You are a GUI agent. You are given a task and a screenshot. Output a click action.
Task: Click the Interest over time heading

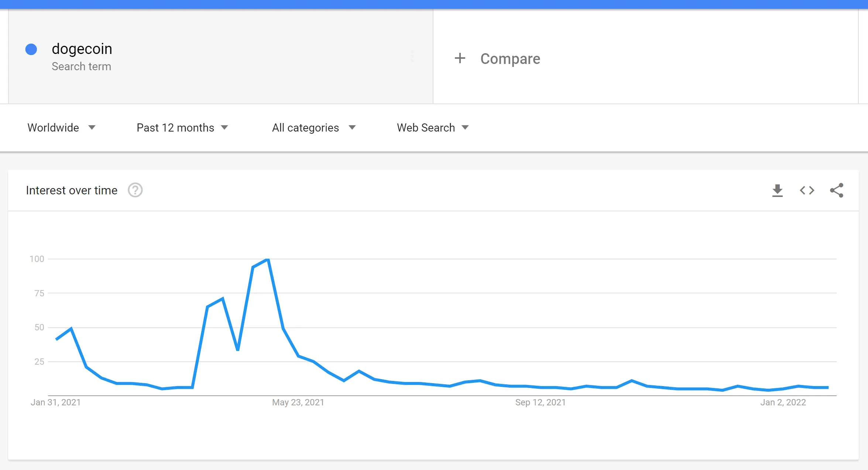[71, 190]
